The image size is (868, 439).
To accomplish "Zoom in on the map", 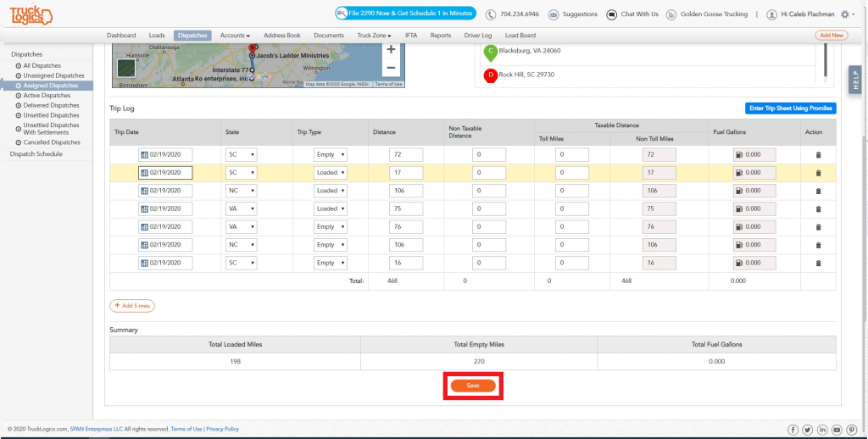I will [x=391, y=50].
